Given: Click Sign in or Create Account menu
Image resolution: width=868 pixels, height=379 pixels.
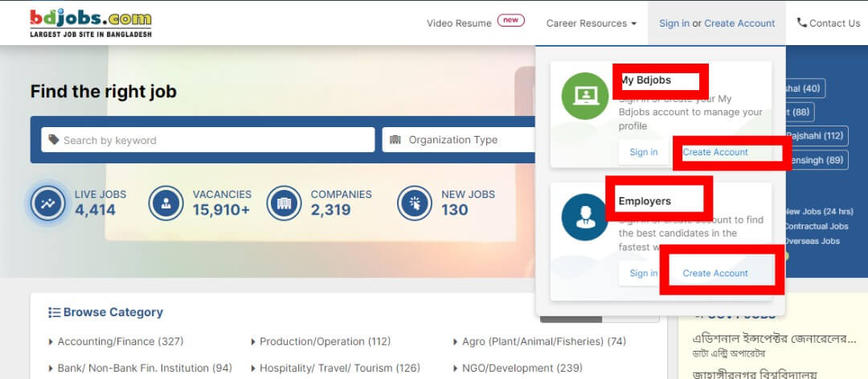Looking at the screenshot, I should click(717, 23).
